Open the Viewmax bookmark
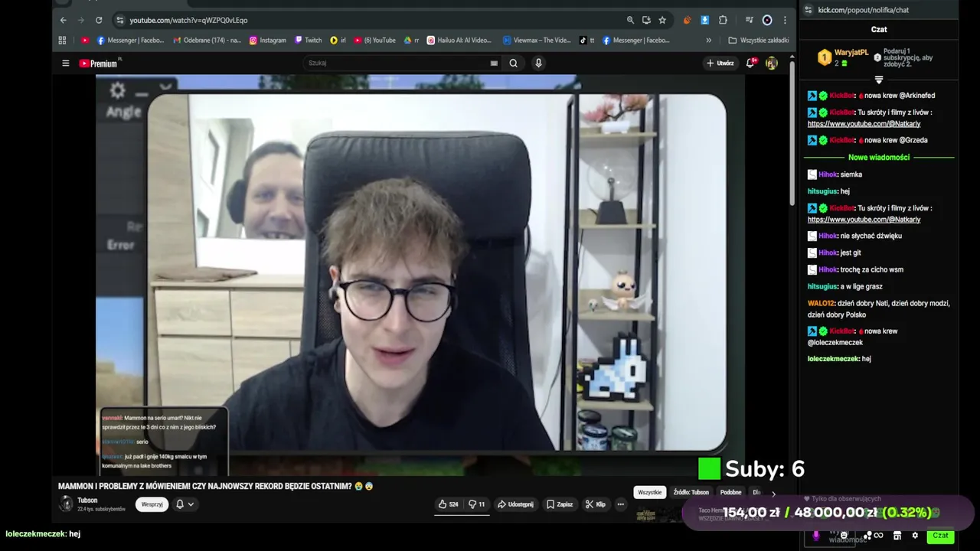The image size is (980, 551). point(537,40)
